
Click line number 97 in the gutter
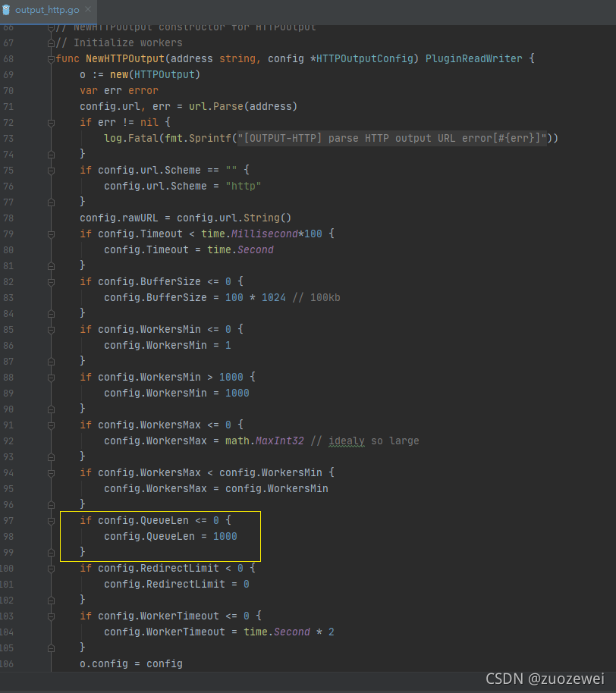8,521
